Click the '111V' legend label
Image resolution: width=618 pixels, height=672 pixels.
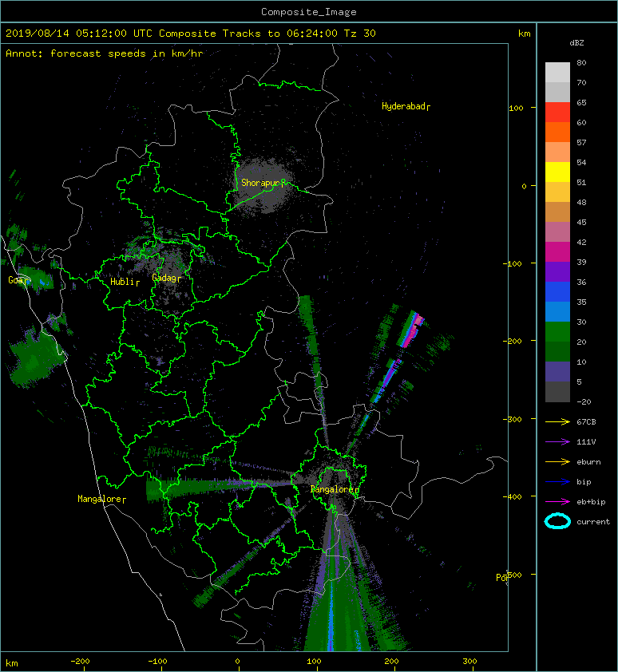coord(586,442)
